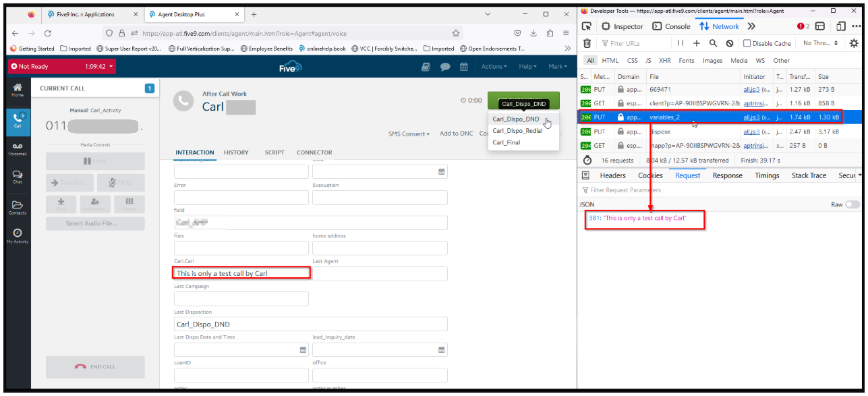Show more DevTools tools chevron

pyautogui.click(x=751, y=26)
